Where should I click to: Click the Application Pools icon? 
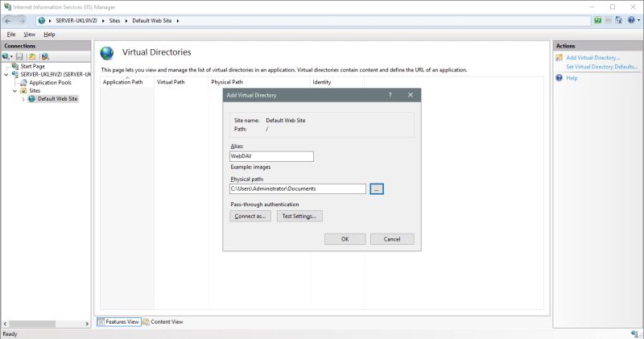[24, 83]
